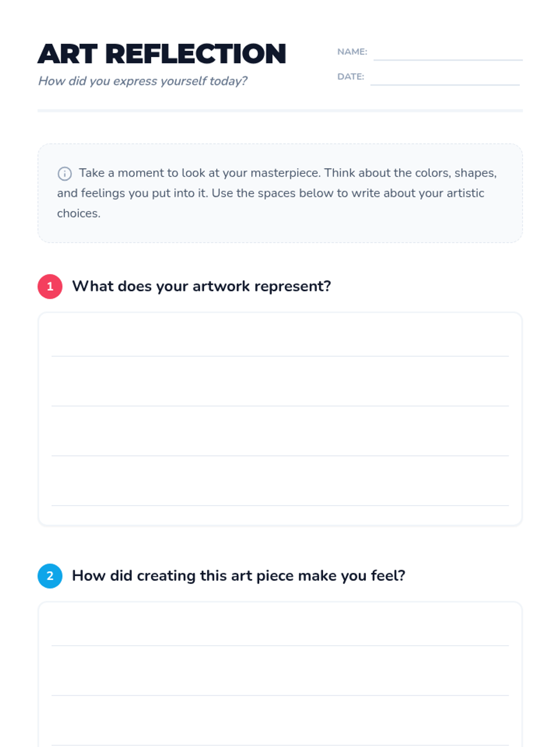This screenshot has height=747, width=560.
Task: Click the NAME label
Action: [x=352, y=52]
